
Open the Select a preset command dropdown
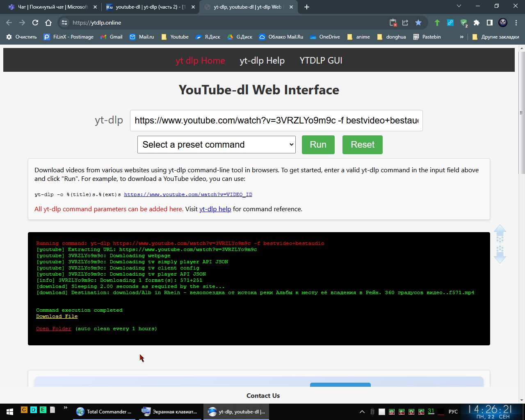[216, 145]
